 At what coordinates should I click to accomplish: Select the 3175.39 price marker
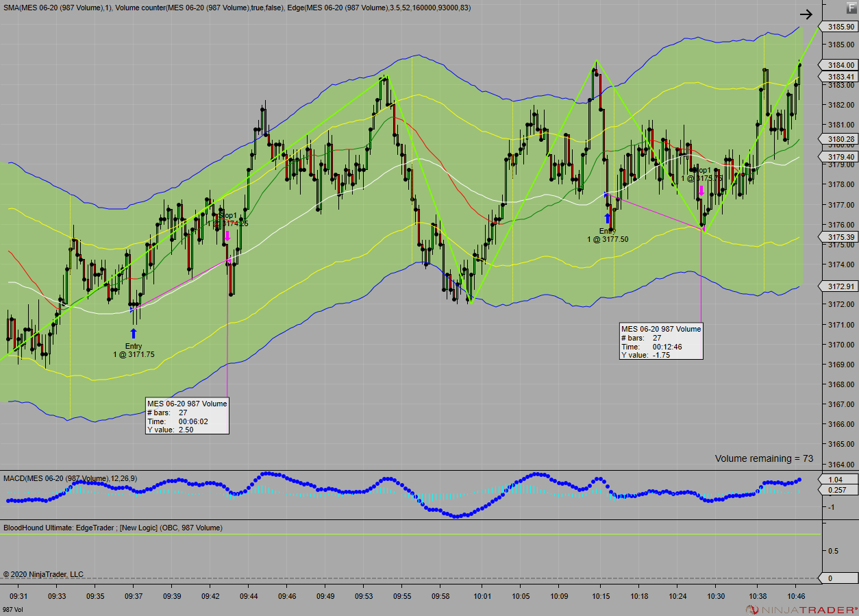click(839, 237)
